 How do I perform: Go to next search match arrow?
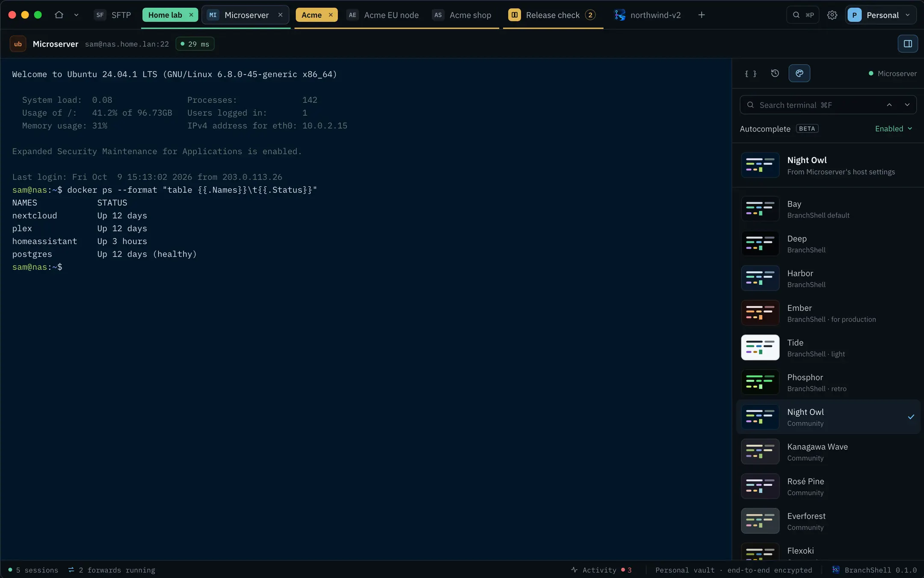coord(907,105)
